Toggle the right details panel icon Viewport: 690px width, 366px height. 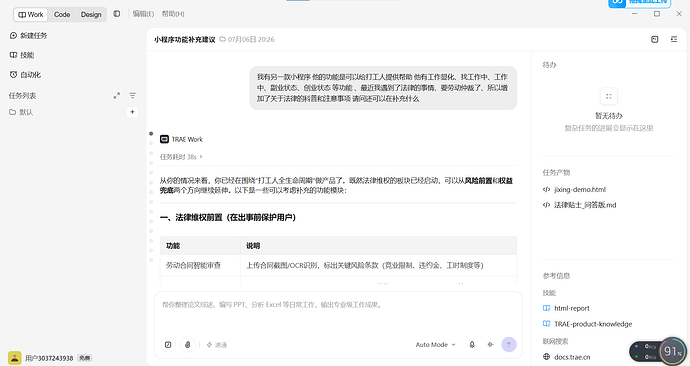coord(674,39)
